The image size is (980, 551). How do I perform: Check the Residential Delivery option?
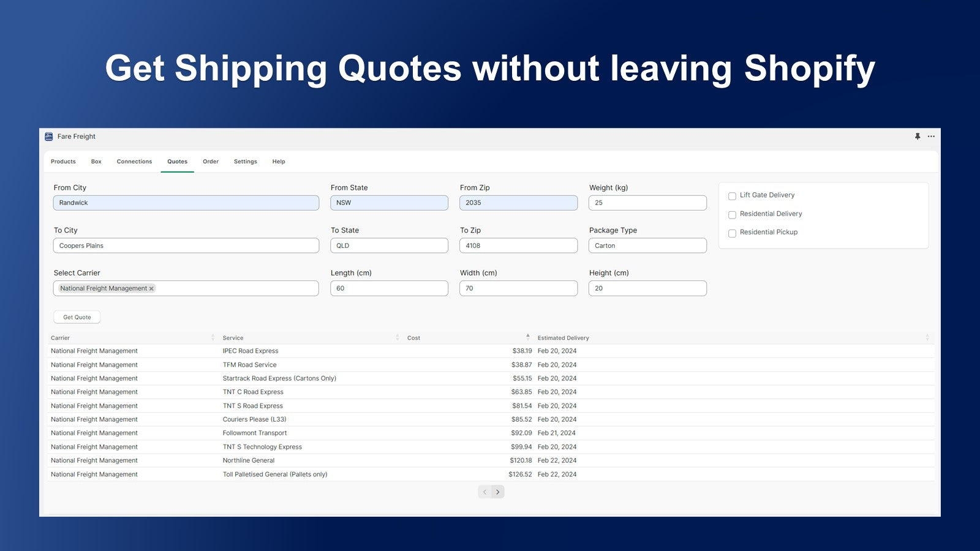click(732, 215)
